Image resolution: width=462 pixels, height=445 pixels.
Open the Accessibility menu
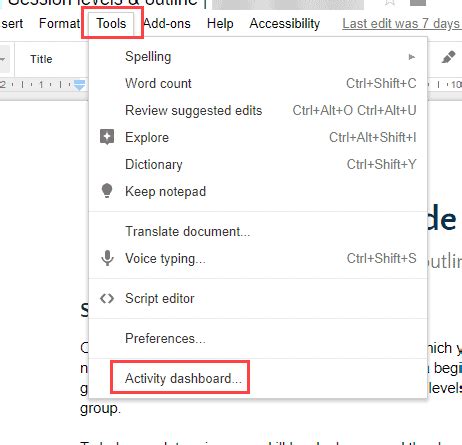285,24
